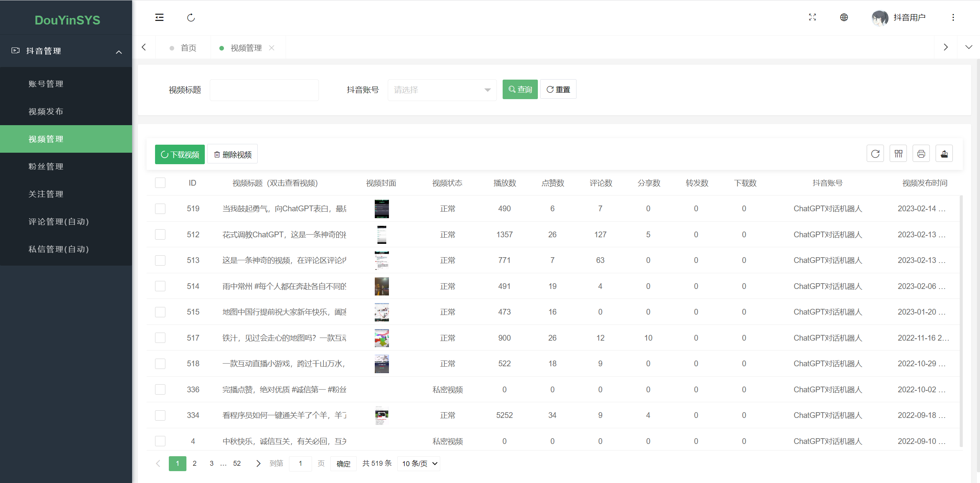The width and height of the screenshot is (980, 483).
Task: Click the refresh page icon in top header
Action: pyautogui.click(x=191, y=18)
